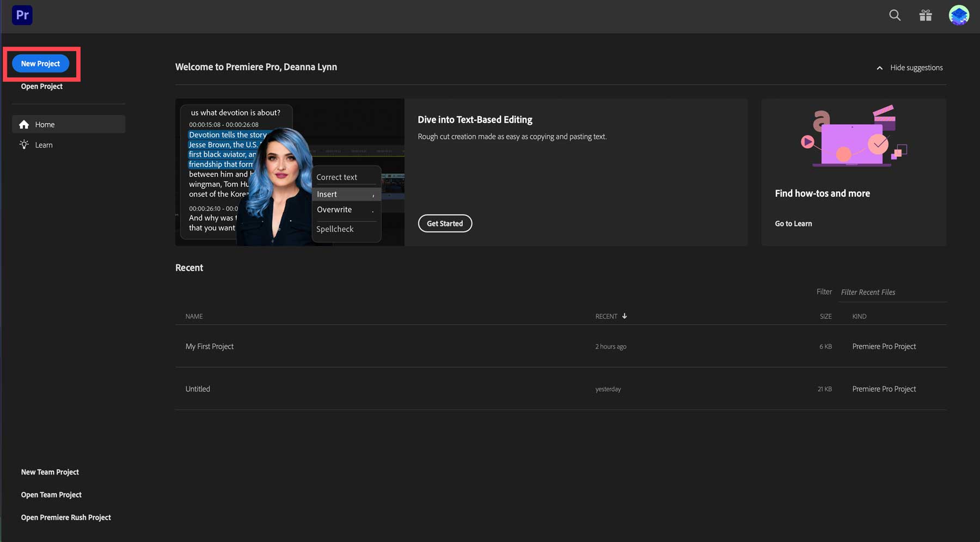
Task: Select Home from the left menu
Action: click(x=45, y=124)
